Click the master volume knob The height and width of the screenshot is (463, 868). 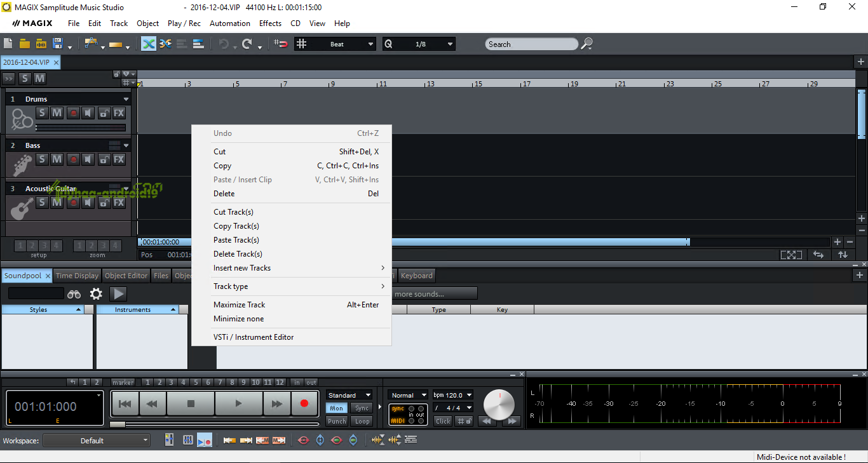pyautogui.click(x=499, y=405)
